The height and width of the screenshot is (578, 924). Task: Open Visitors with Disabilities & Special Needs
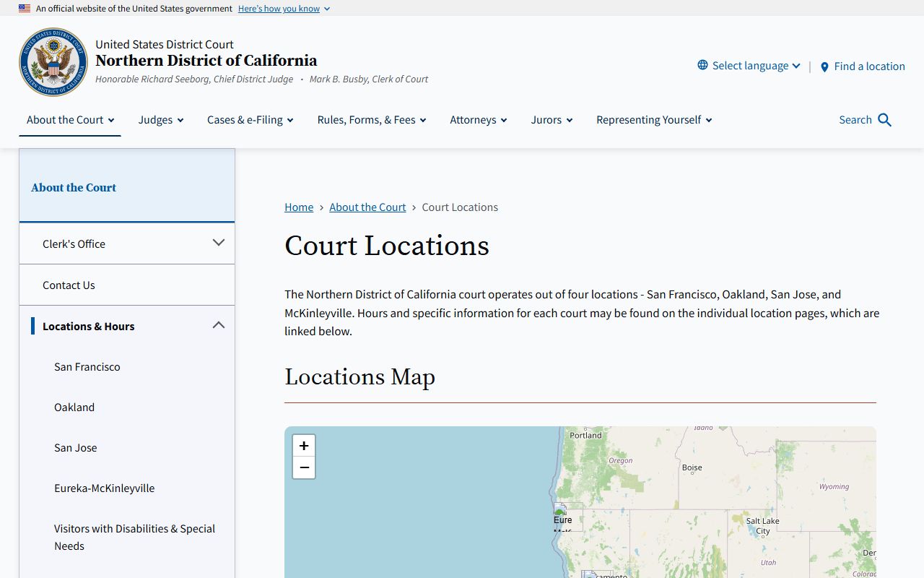click(135, 538)
